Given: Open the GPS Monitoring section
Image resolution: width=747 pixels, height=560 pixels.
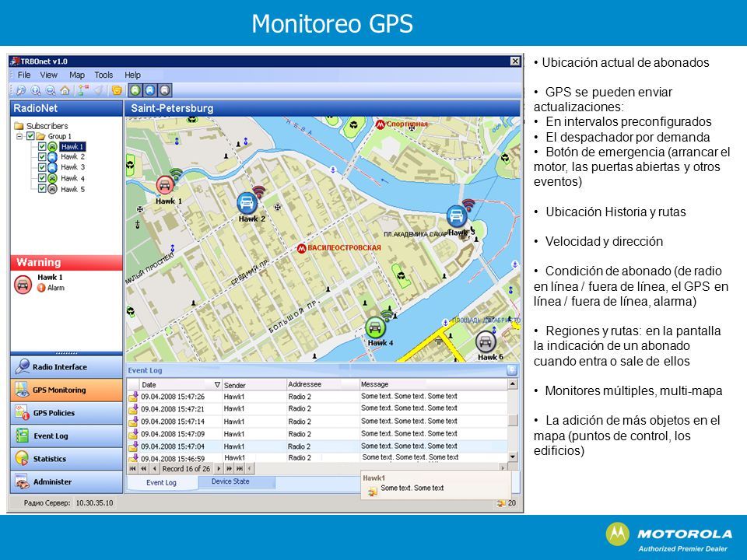Looking at the screenshot, I should tap(66, 390).
